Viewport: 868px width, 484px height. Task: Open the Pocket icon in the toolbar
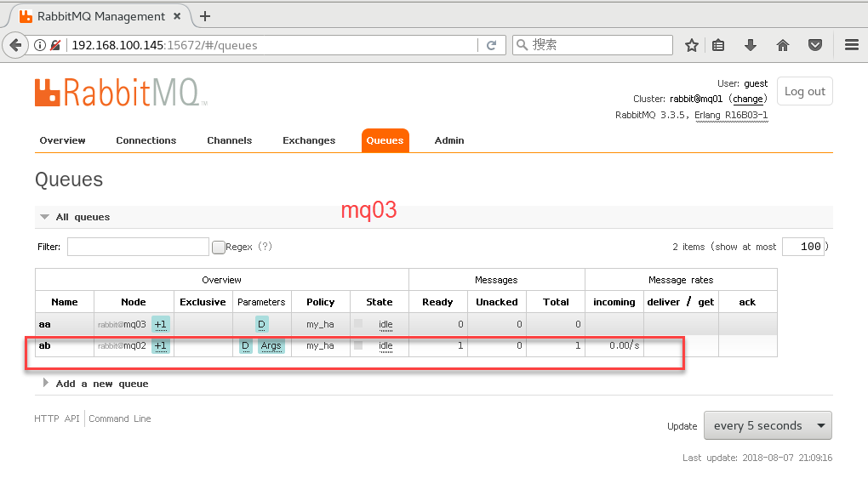pos(815,45)
